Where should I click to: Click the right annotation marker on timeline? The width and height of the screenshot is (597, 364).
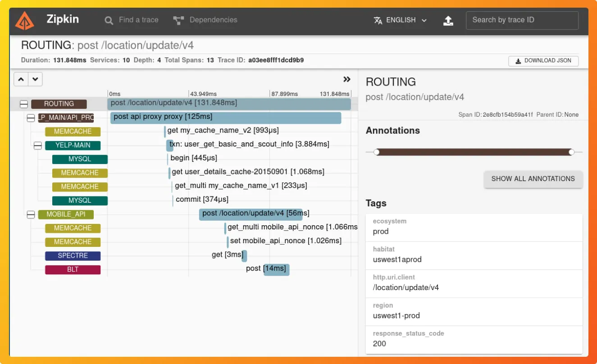coord(571,152)
